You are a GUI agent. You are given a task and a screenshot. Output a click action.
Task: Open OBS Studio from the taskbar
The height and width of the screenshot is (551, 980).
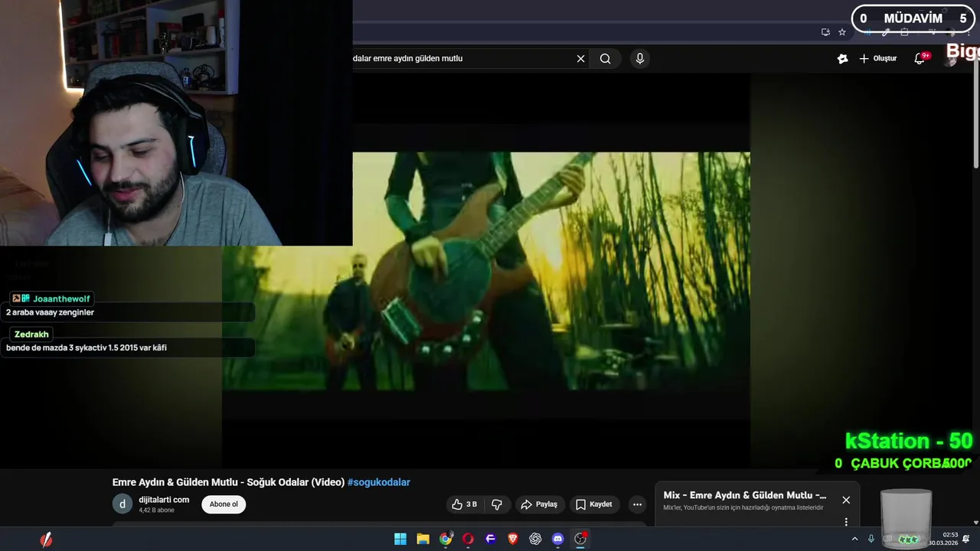pos(580,539)
